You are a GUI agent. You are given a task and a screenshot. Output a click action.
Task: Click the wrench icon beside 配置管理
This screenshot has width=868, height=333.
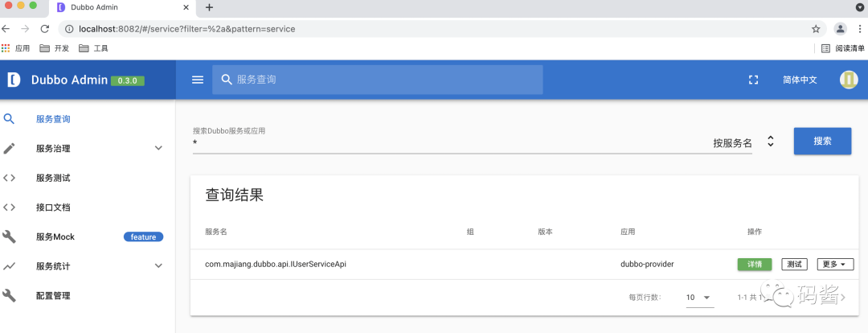click(x=10, y=295)
